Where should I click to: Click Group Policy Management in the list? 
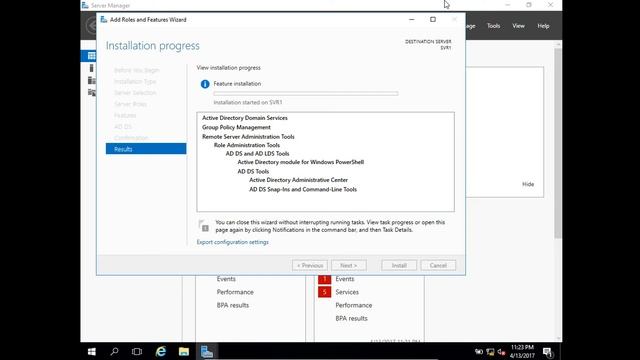coord(236,127)
